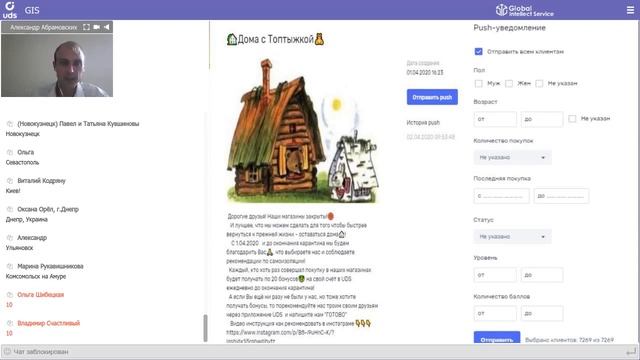The height and width of the screenshot is (360, 640).
Task: Click participant name Марина Рукавишникова
Action: pos(50,266)
